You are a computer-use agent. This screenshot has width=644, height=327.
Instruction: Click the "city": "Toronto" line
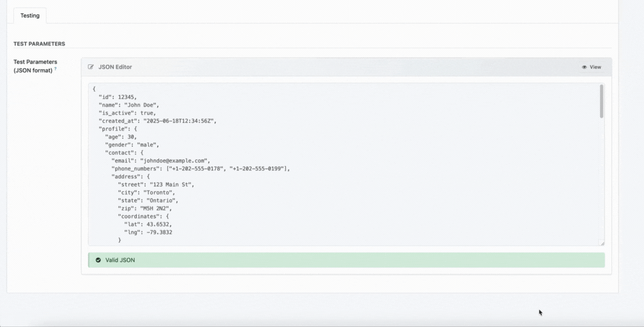147,192
